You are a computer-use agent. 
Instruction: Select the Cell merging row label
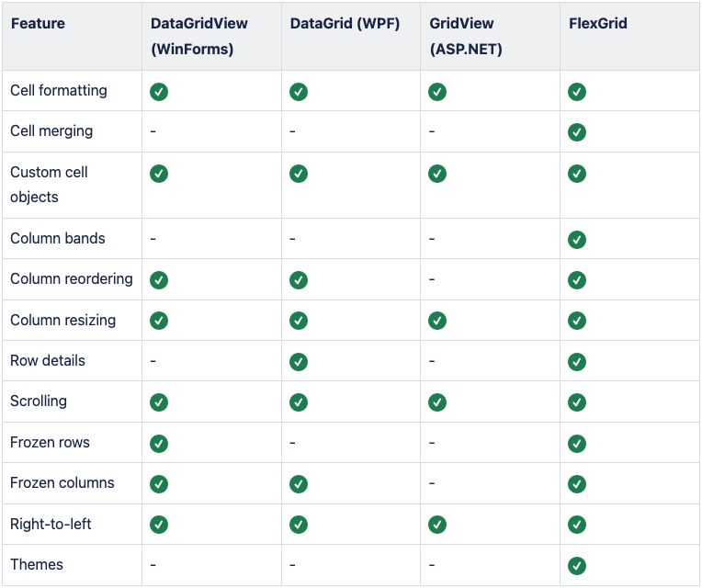[51, 131]
